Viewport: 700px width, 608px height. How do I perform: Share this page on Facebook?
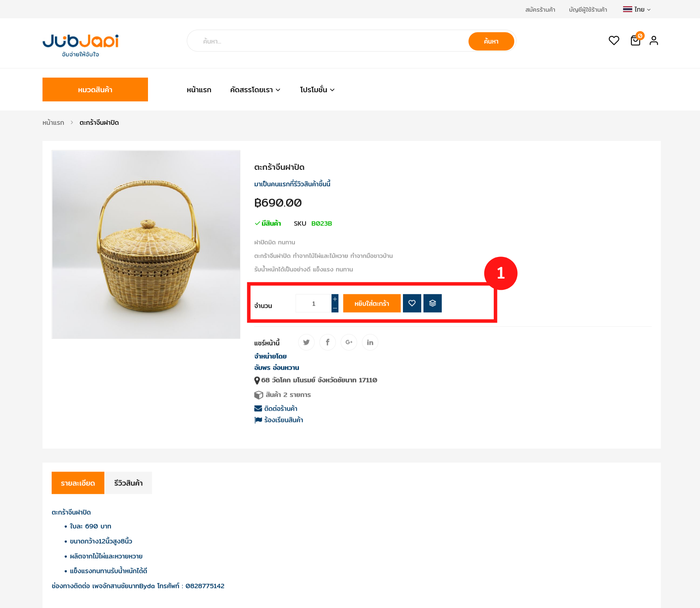click(327, 342)
